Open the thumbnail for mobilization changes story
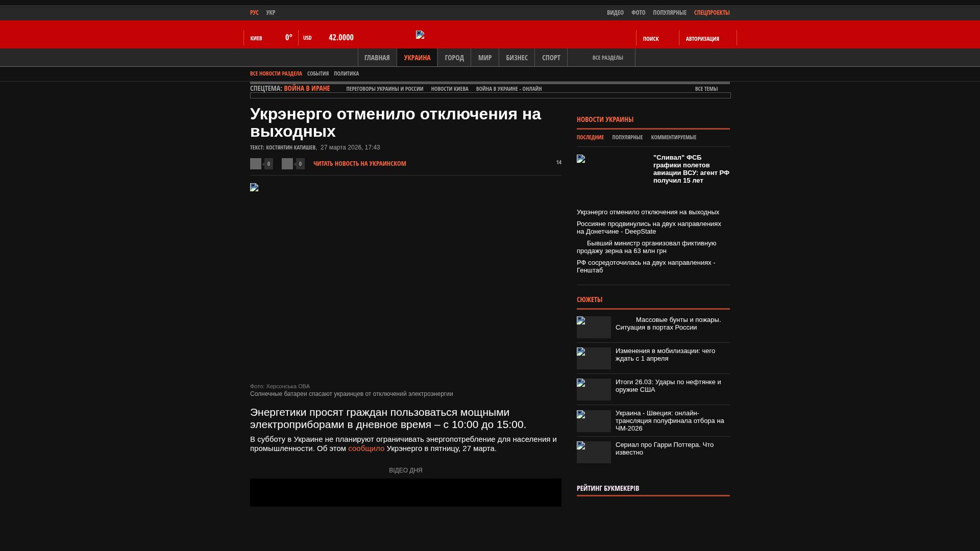Screen dimensions: 980x551 pos(594,358)
